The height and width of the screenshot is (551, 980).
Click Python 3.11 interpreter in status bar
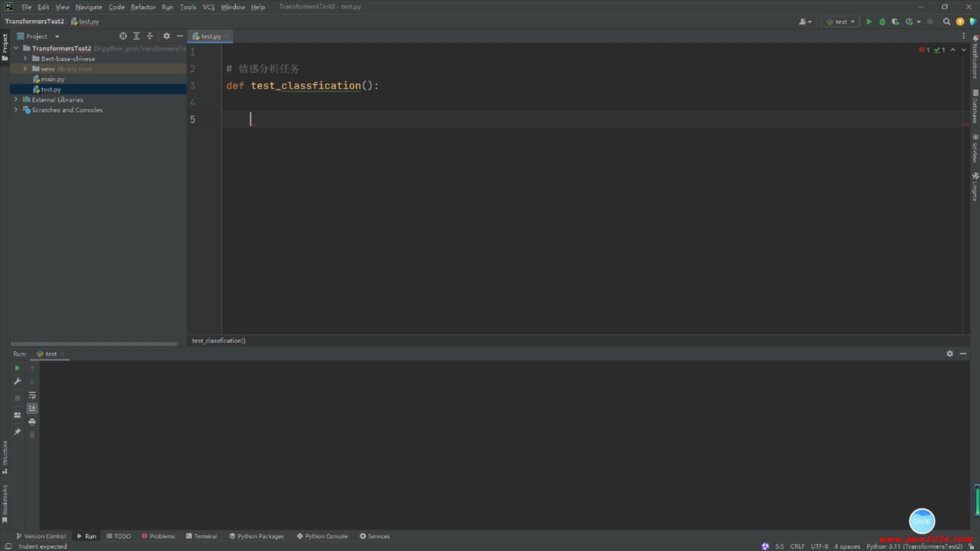pos(914,546)
